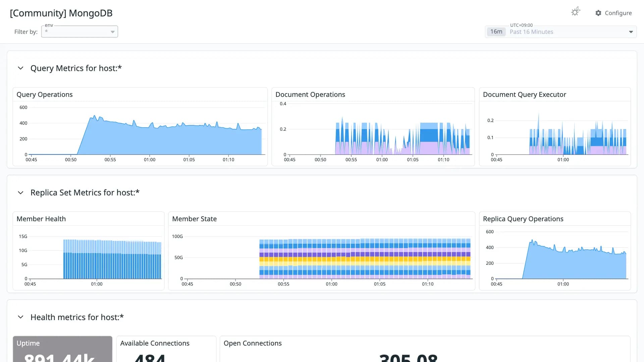The width and height of the screenshot is (644, 362).
Task: Click the 16m time badge
Action: [496, 32]
